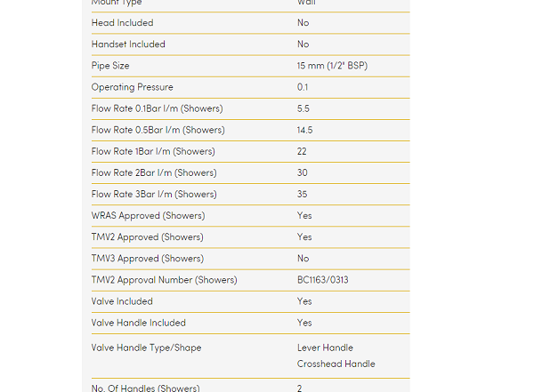Click the 'WRAS Approved (Showers)' label
Image resolution: width=534 pixels, height=392 pixels.
point(148,216)
